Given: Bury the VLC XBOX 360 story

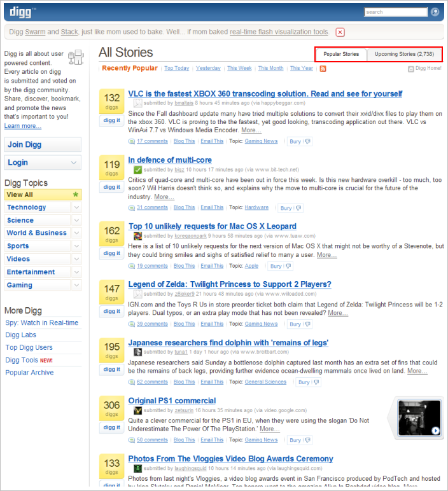Looking at the screenshot, I should [x=300, y=142].
